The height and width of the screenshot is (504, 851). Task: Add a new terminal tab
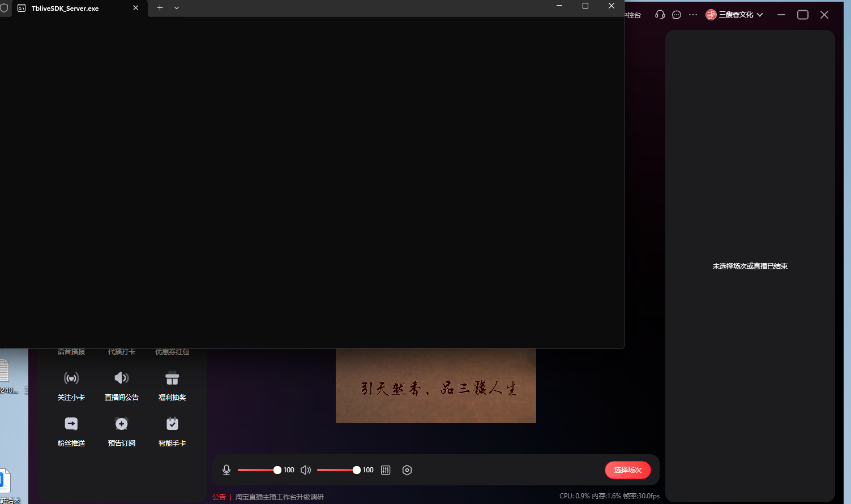coord(160,8)
